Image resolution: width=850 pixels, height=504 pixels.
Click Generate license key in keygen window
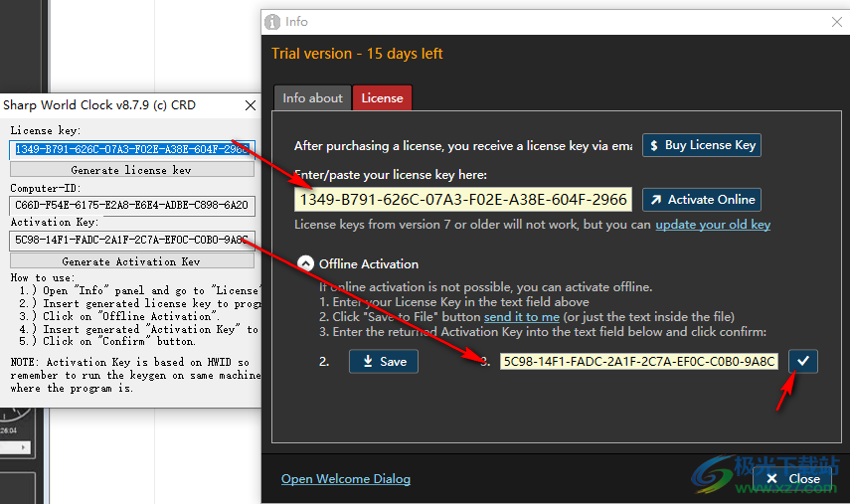(132, 170)
